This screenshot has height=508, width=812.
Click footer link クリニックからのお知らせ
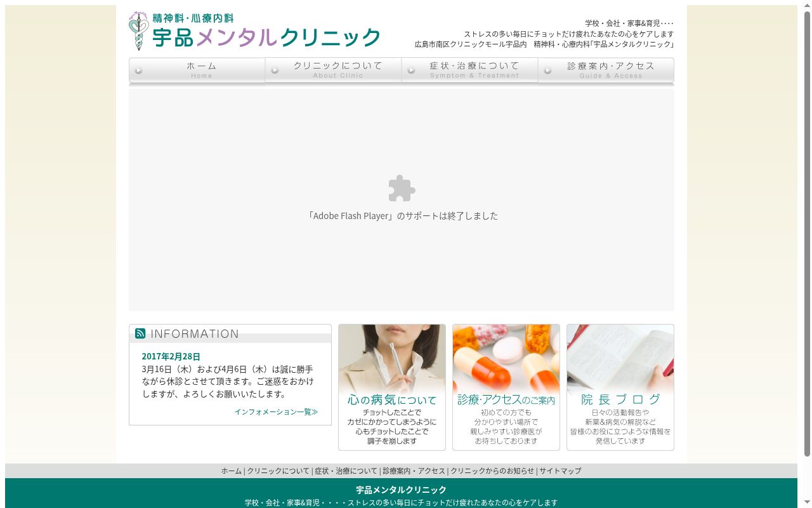click(492, 471)
